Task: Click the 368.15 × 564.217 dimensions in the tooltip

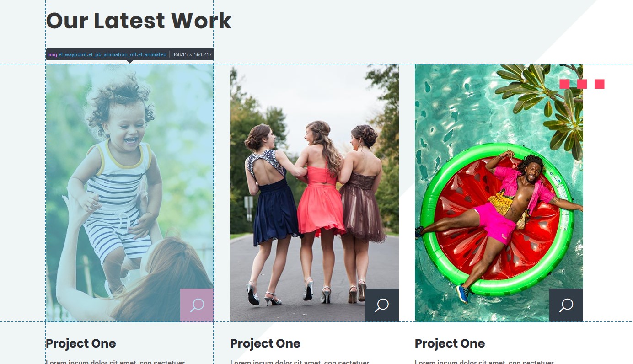Action: [x=192, y=54]
